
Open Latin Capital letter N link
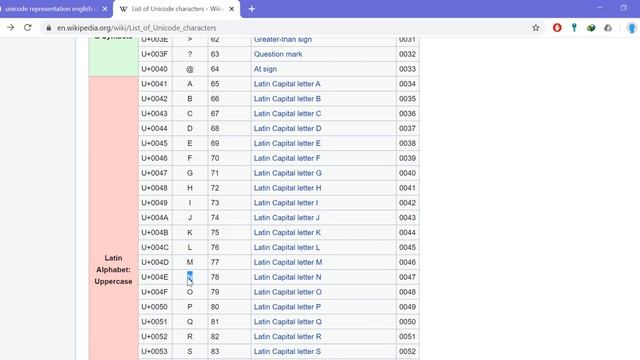coord(287,277)
